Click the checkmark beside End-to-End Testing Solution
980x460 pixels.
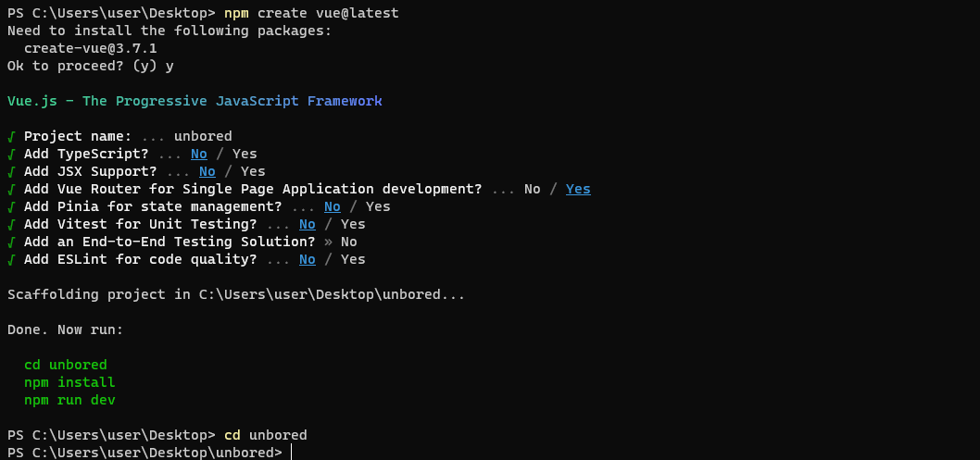(x=11, y=242)
